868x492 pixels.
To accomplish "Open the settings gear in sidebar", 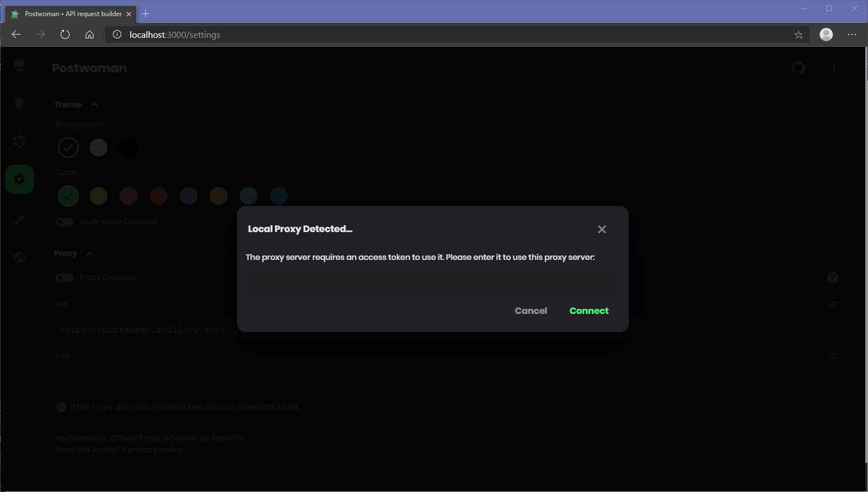I will (19, 179).
